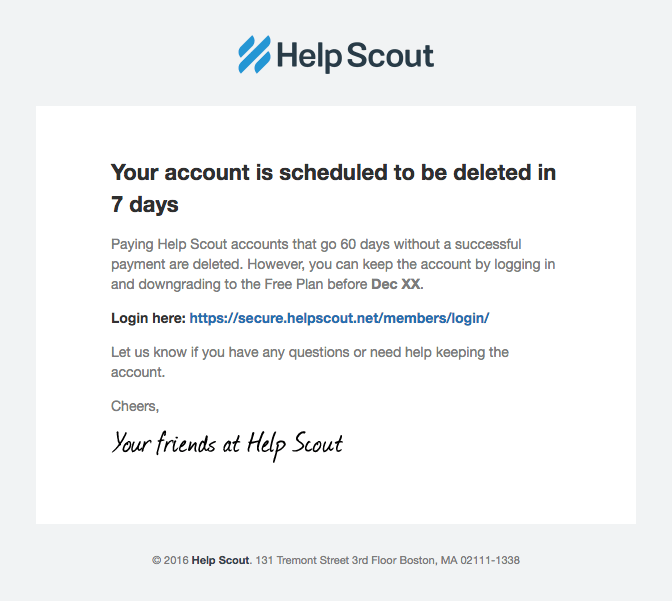
Task: Click 'members/login/' portion of the URL
Action: point(436,318)
